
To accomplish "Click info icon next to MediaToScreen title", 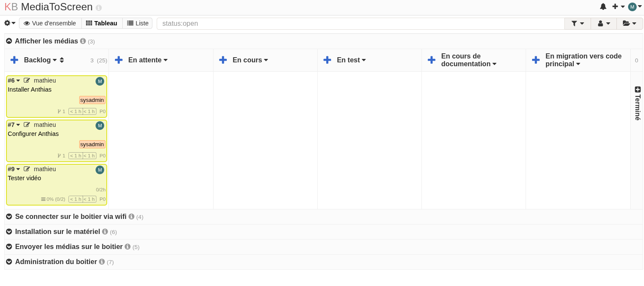I will click(99, 8).
